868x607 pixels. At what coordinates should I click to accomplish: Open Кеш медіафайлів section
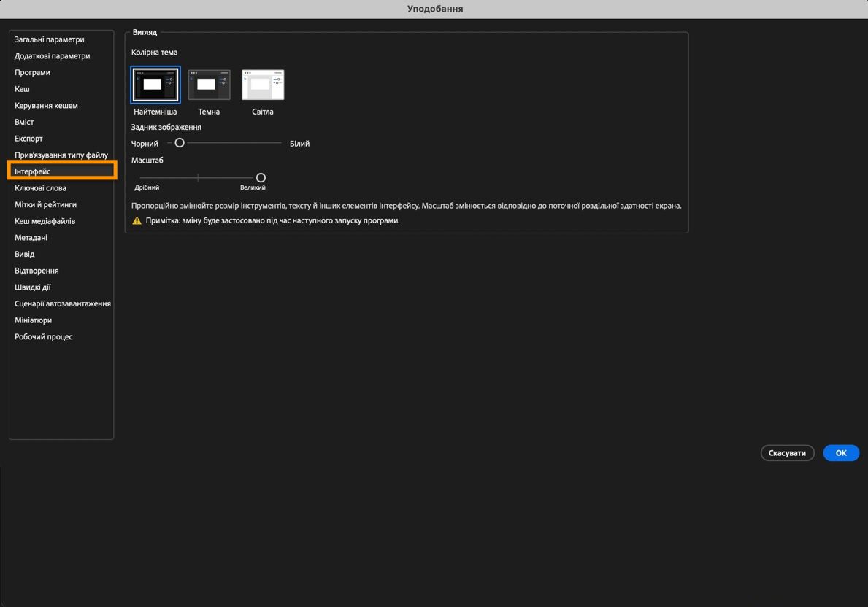pos(45,221)
